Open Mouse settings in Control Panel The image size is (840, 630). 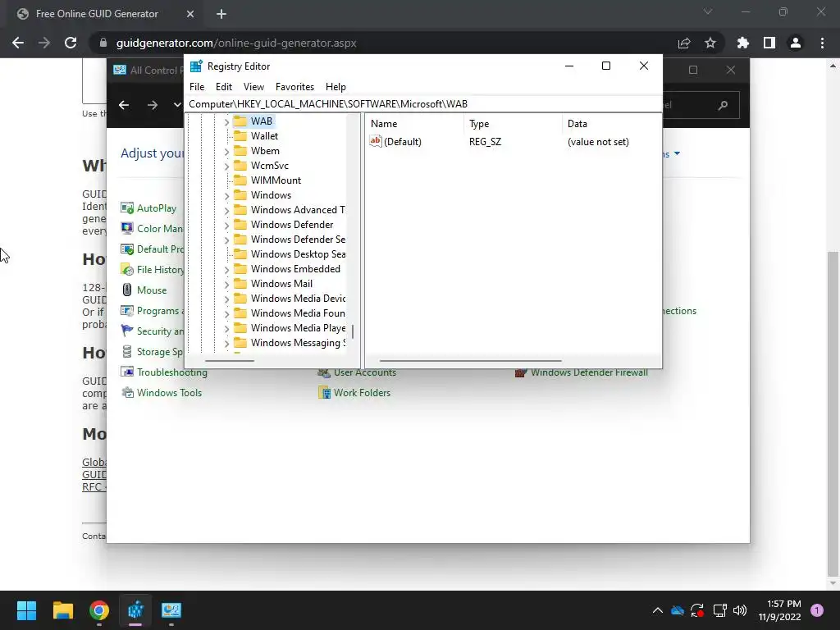[x=152, y=290]
